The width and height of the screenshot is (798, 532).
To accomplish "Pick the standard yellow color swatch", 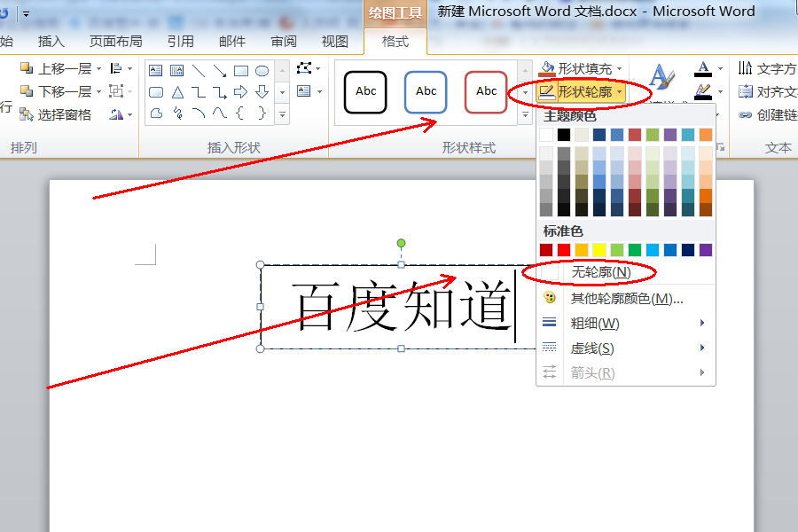I will pyautogui.click(x=599, y=250).
